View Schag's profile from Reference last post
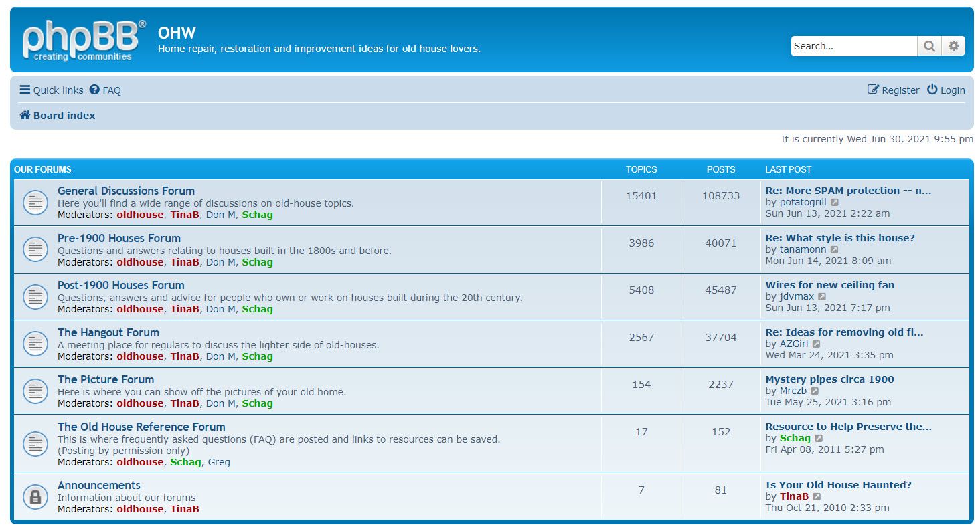 click(795, 439)
